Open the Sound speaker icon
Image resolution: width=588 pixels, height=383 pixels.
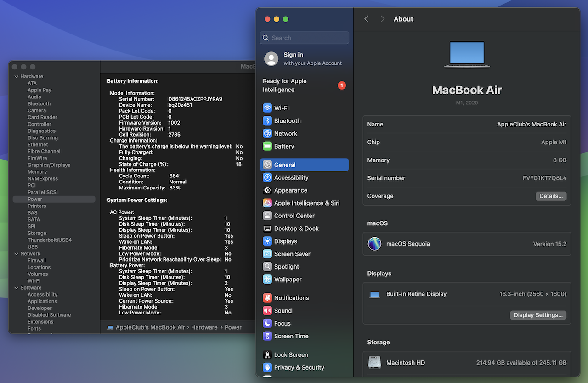(x=267, y=311)
